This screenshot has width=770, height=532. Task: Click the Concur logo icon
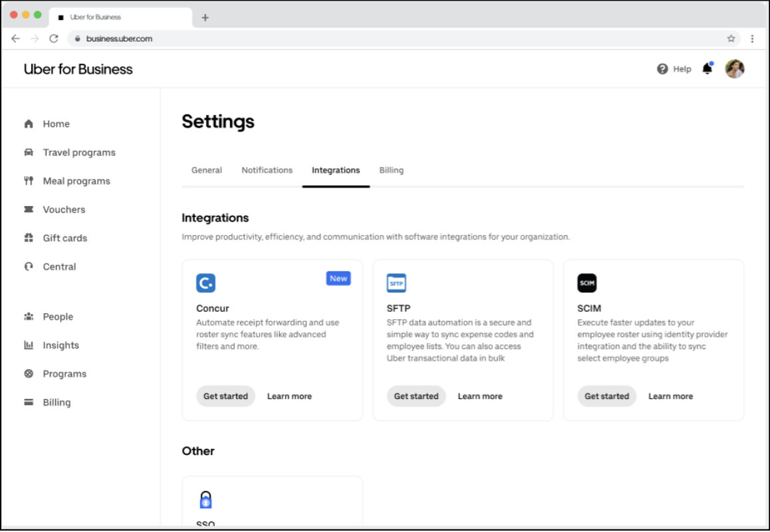[205, 283]
